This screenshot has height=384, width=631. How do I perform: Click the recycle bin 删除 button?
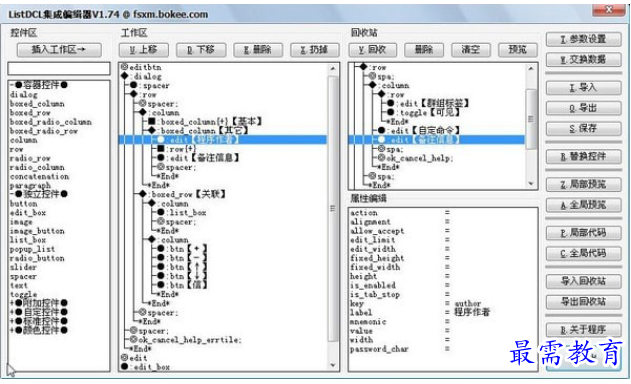424,50
